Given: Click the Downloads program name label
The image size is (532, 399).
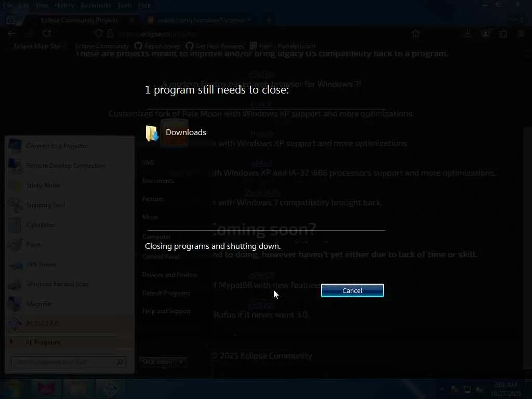Looking at the screenshot, I should click(186, 132).
